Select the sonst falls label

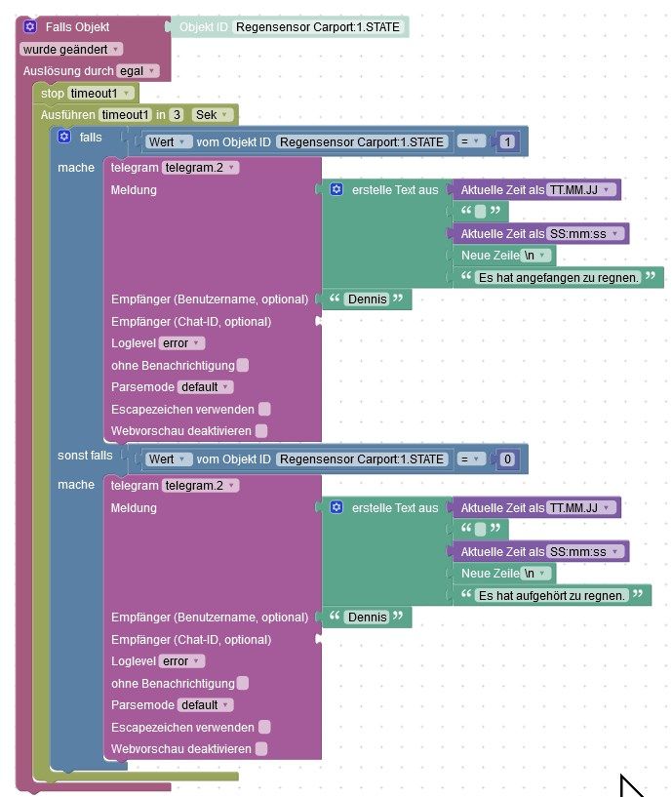(x=85, y=455)
